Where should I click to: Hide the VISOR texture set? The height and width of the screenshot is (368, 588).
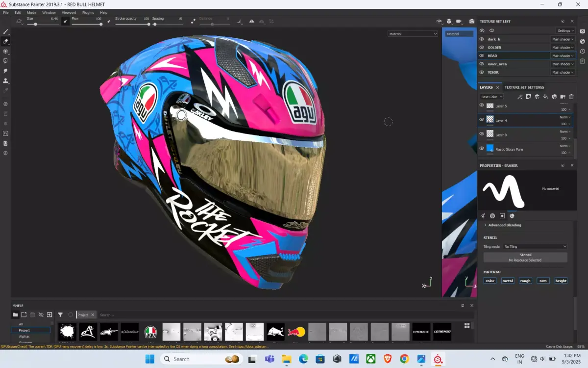tap(482, 72)
